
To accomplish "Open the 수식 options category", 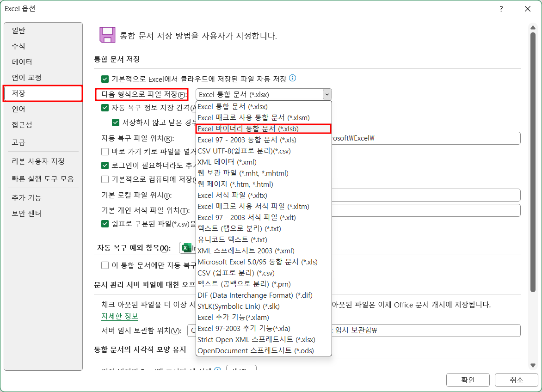I will 43,46.
